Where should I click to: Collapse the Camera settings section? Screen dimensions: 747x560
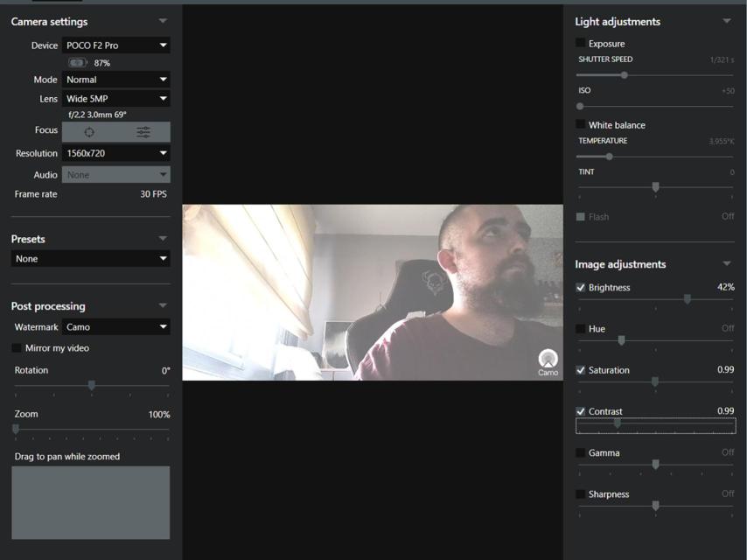pyautogui.click(x=163, y=21)
